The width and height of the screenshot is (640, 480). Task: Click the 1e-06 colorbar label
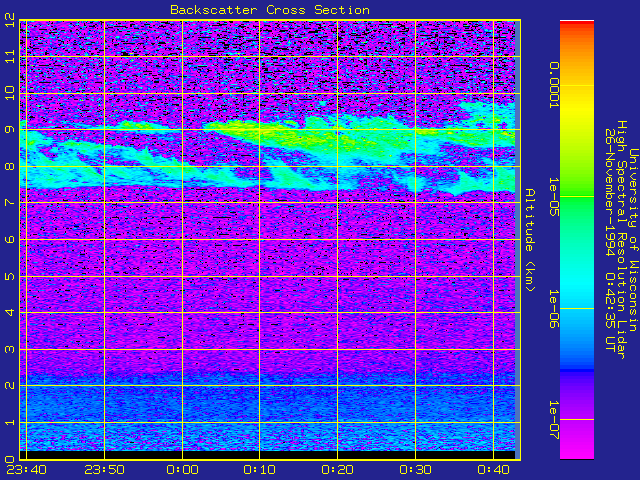pos(554,309)
